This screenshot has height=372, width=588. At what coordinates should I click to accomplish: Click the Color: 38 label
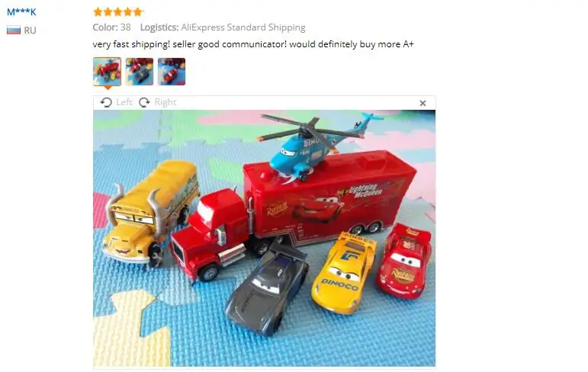[112, 27]
